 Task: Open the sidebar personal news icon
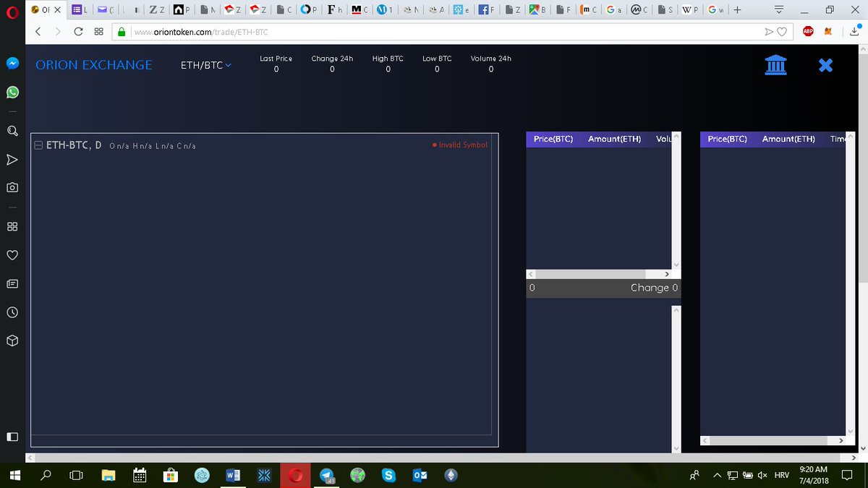12,283
